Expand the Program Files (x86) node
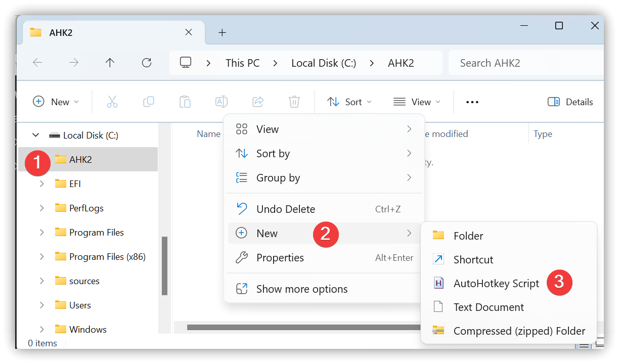 [x=41, y=257]
